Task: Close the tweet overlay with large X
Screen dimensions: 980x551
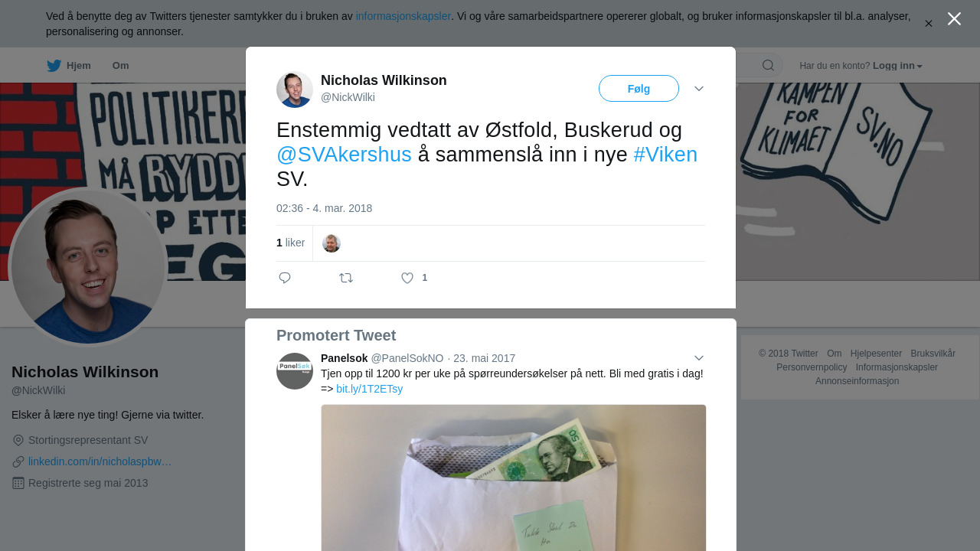Action: click(x=954, y=18)
